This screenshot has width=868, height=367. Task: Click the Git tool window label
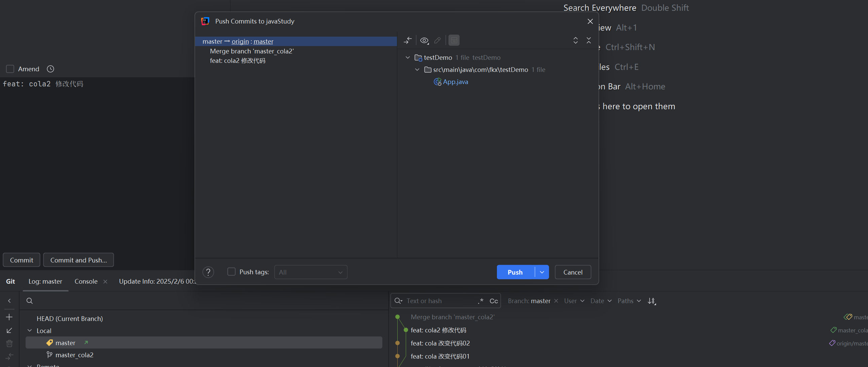point(10,282)
